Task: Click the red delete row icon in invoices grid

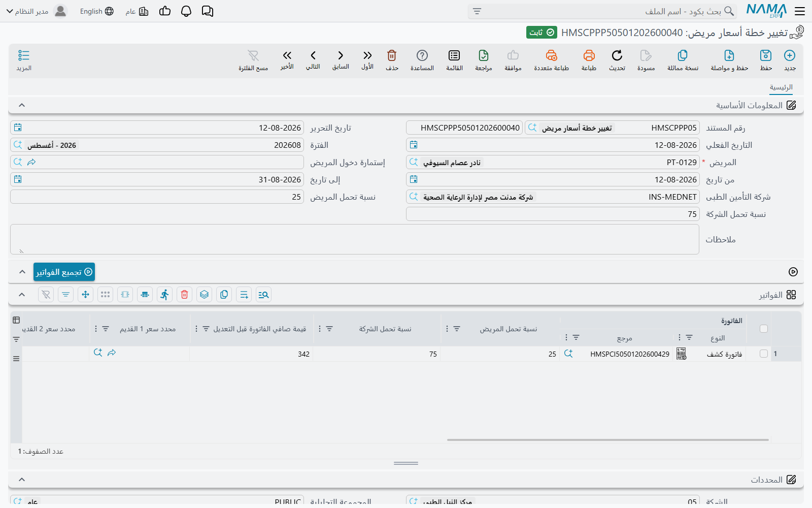Action: (x=184, y=295)
